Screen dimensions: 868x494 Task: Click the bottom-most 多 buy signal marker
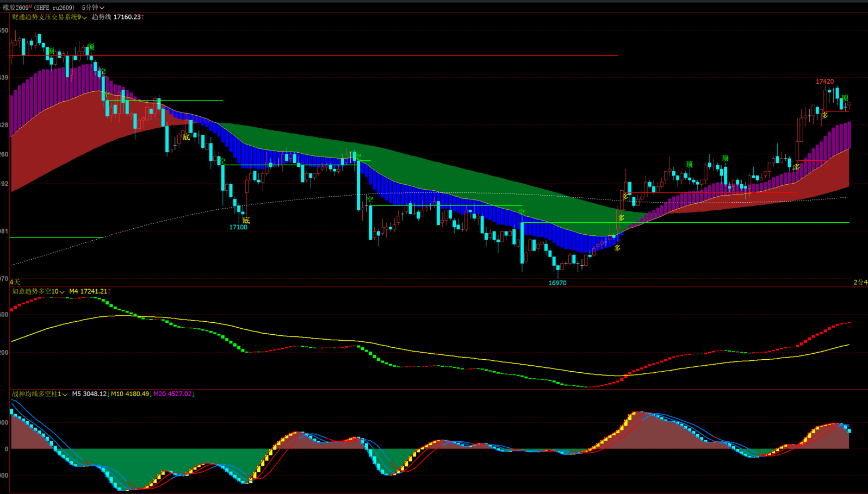(x=617, y=248)
